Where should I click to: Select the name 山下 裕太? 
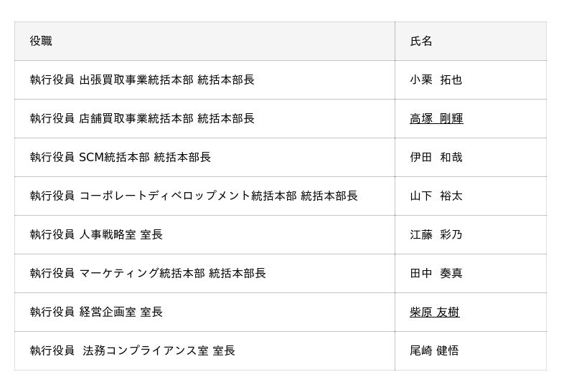coord(436,196)
